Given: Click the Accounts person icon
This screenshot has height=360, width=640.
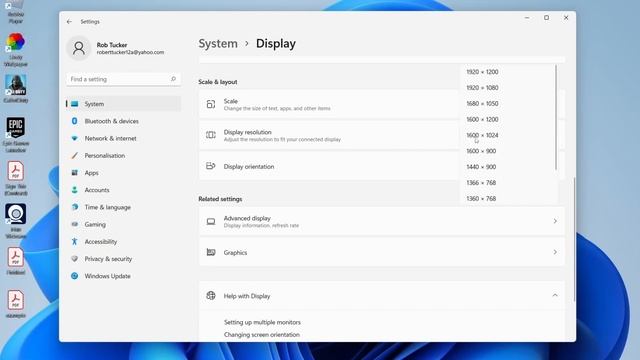Looking at the screenshot, I should (x=75, y=190).
